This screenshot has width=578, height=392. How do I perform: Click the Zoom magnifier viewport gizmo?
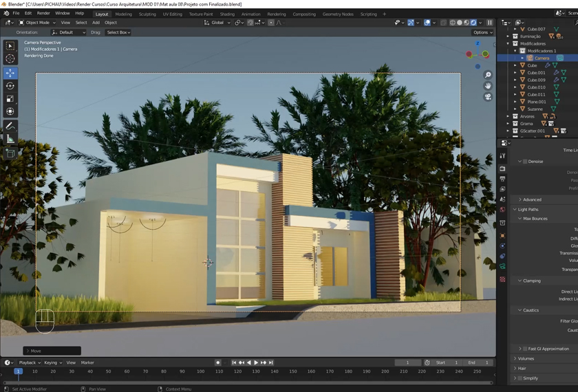coord(488,75)
